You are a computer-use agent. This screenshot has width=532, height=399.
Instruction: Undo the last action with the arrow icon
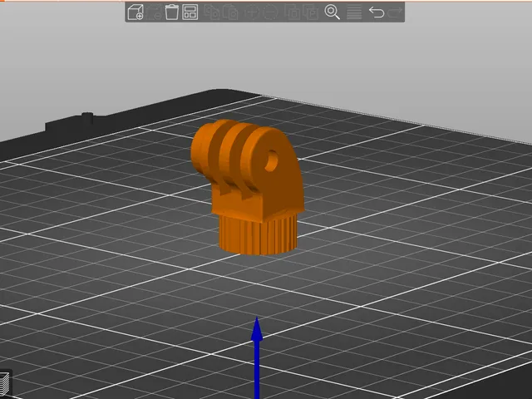[377, 12]
